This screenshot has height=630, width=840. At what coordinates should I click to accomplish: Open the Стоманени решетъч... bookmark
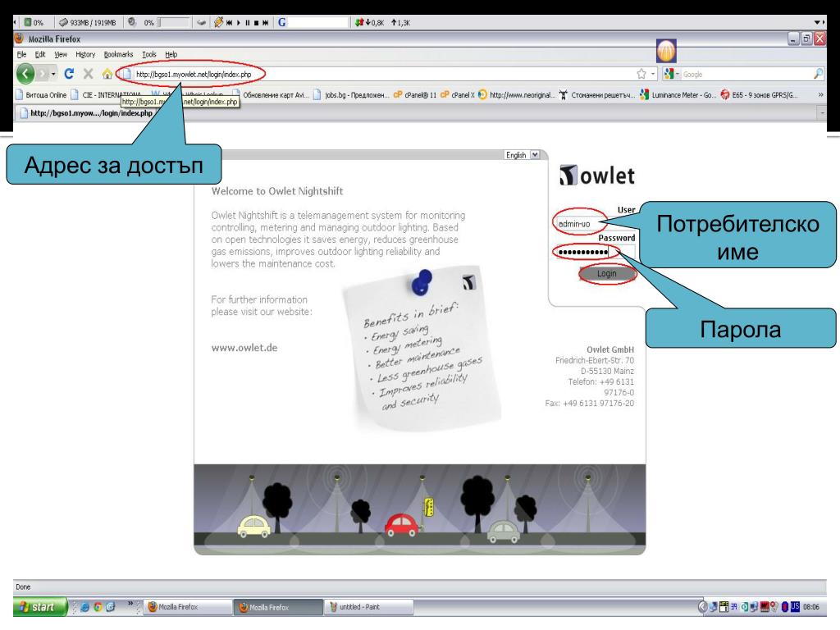point(597,95)
